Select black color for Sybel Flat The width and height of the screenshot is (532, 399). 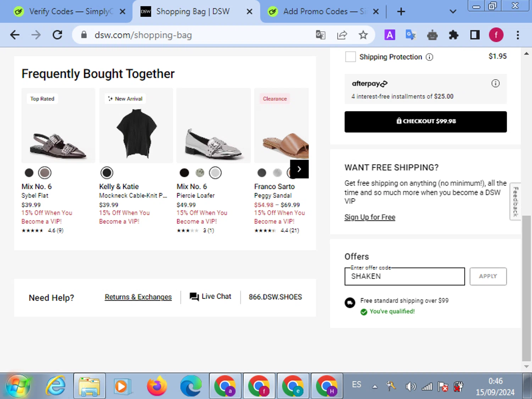29,173
